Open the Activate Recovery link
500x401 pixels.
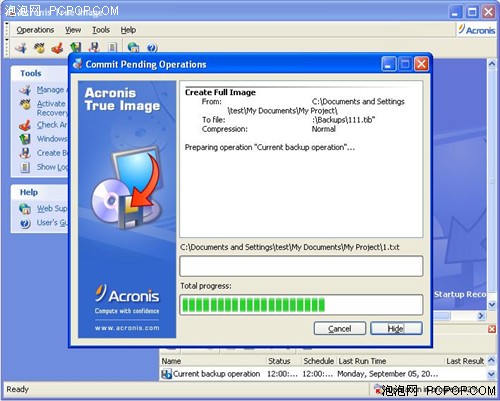click(x=52, y=108)
